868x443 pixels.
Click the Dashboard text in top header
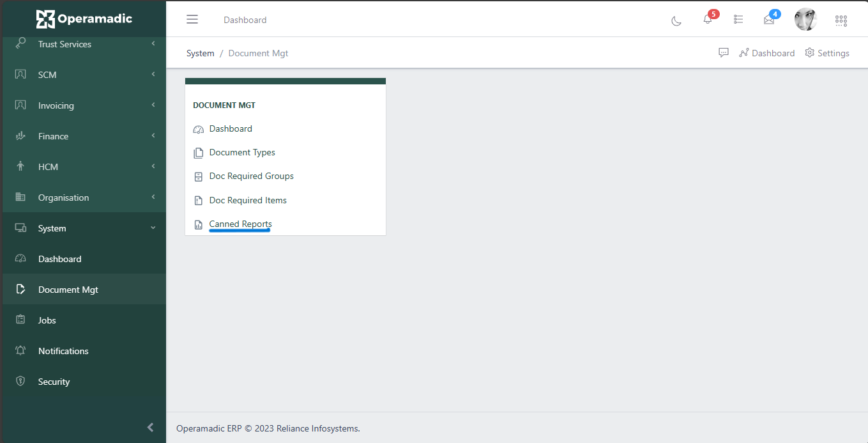(245, 20)
